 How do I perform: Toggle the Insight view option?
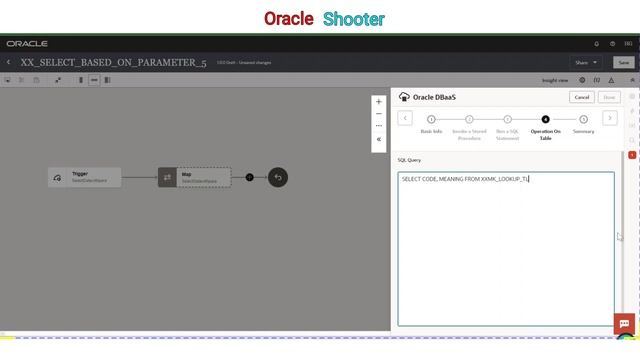555,80
